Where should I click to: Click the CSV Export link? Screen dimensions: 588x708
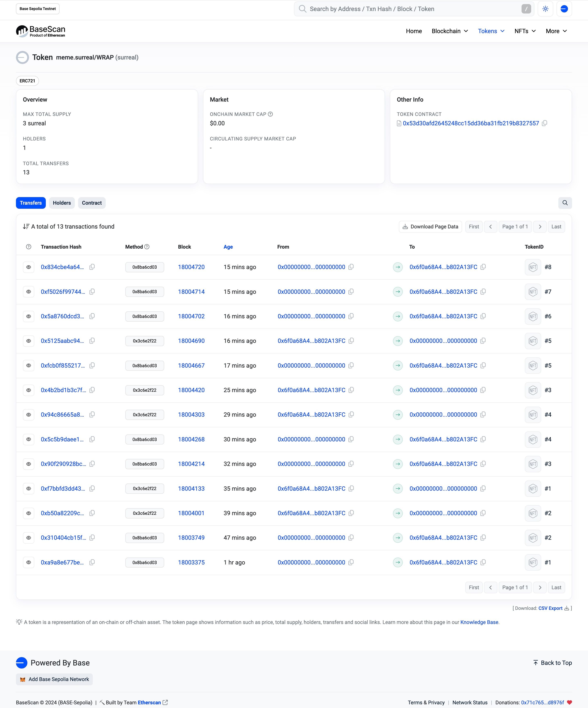coord(550,608)
